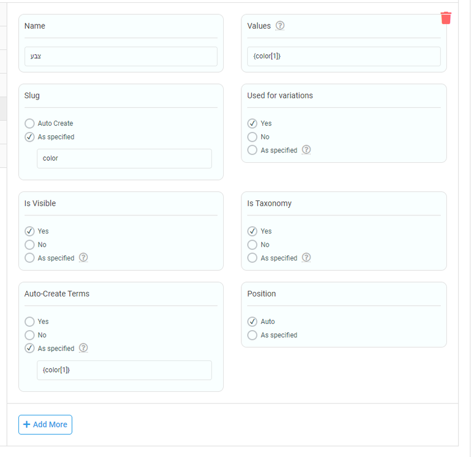
Task: Select Auto for Position
Action: tap(252, 322)
